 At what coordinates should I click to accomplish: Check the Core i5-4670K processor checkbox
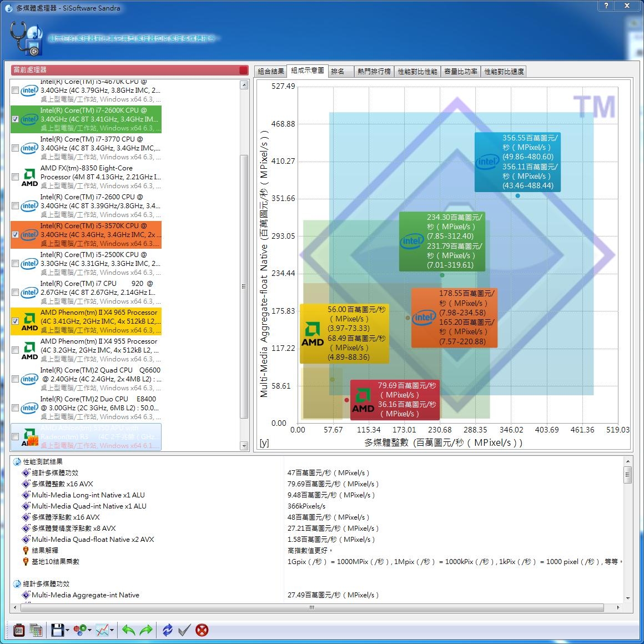15,90
